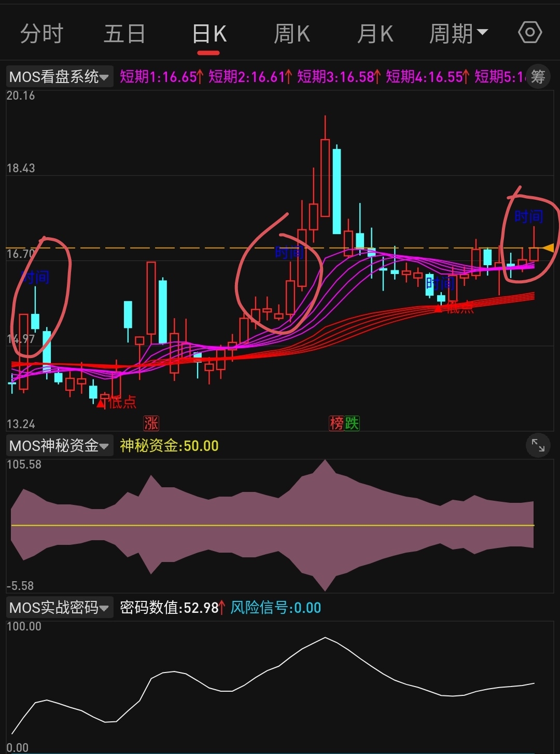Tap the green 跌 marker on chart
The image size is (560, 754).
pyautogui.click(x=352, y=423)
